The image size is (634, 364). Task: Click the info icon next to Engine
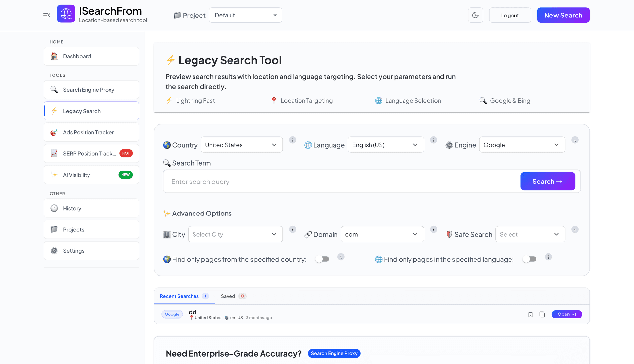pyautogui.click(x=575, y=140)
